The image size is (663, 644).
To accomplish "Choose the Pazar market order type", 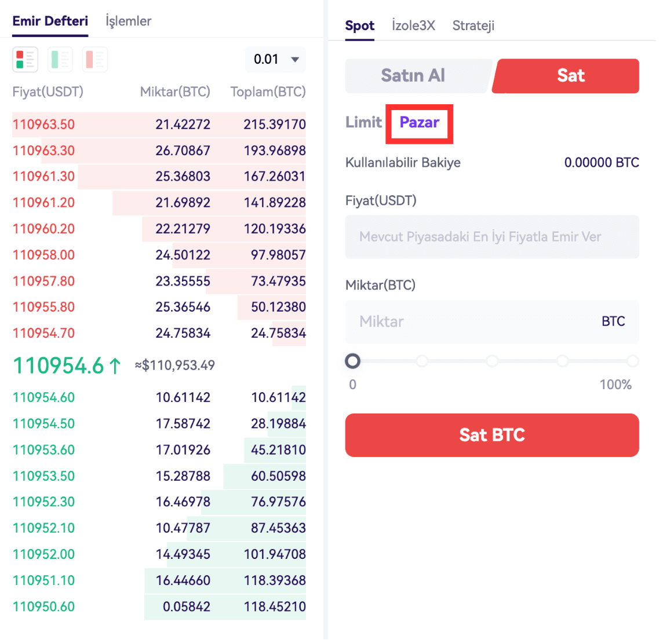I will click(x=420, y=123).
